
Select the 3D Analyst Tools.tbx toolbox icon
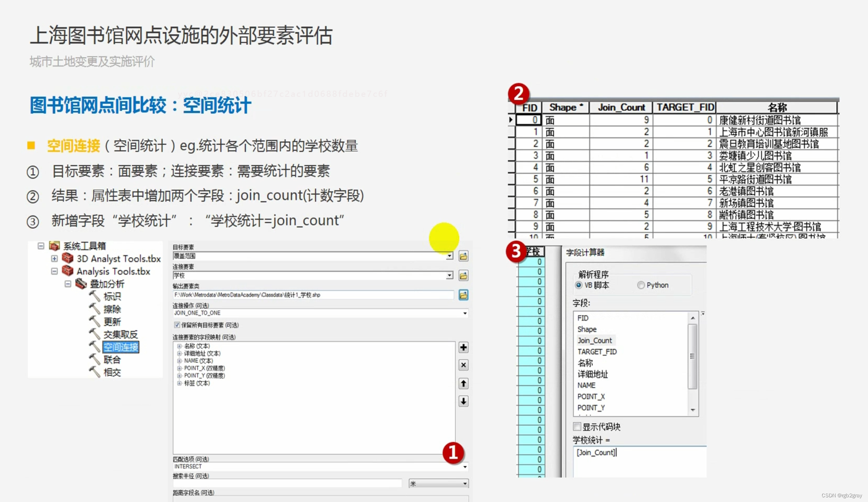(68, 258)
